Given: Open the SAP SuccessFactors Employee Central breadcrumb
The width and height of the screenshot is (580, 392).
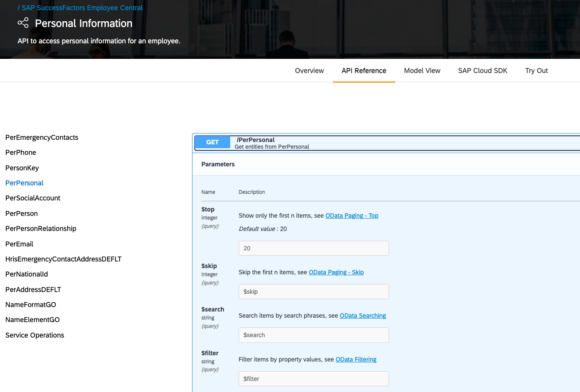Looking at the screenshot, I should 82,8.
